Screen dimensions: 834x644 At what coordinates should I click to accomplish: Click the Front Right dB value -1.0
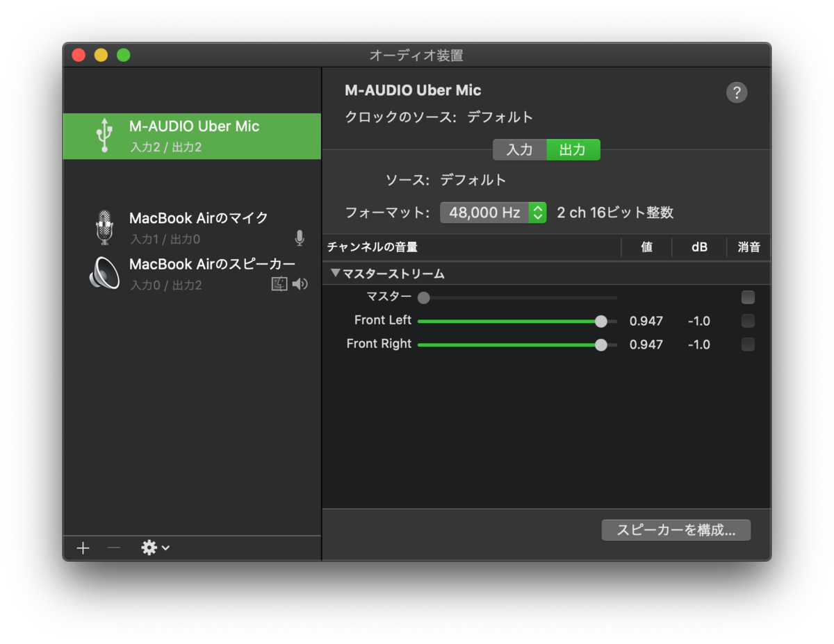699,345
